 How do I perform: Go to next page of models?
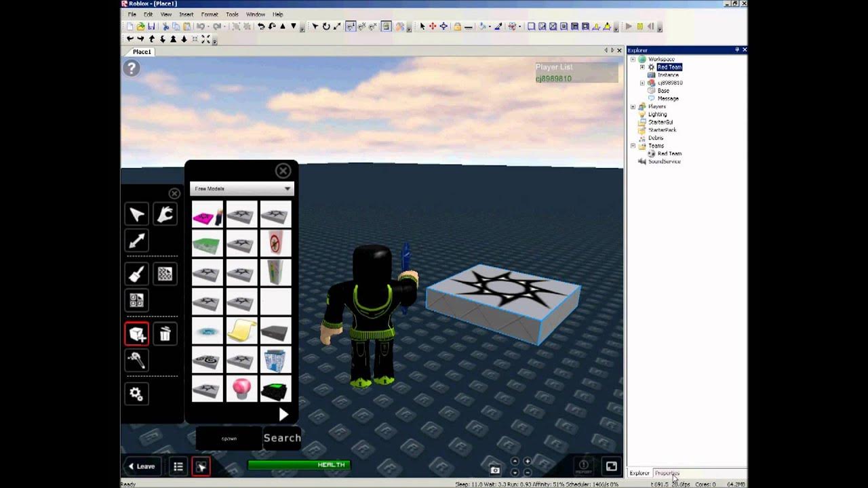[x=283, y=414]
